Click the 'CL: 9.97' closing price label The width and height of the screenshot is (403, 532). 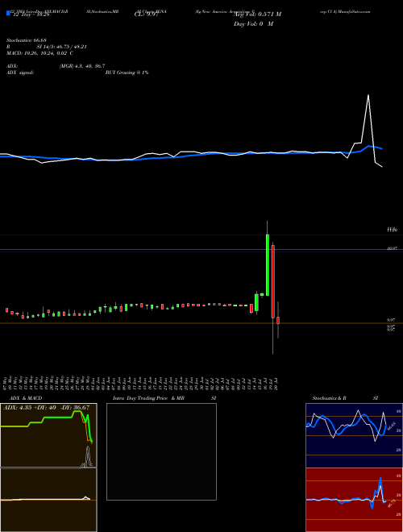pos(146,15)
